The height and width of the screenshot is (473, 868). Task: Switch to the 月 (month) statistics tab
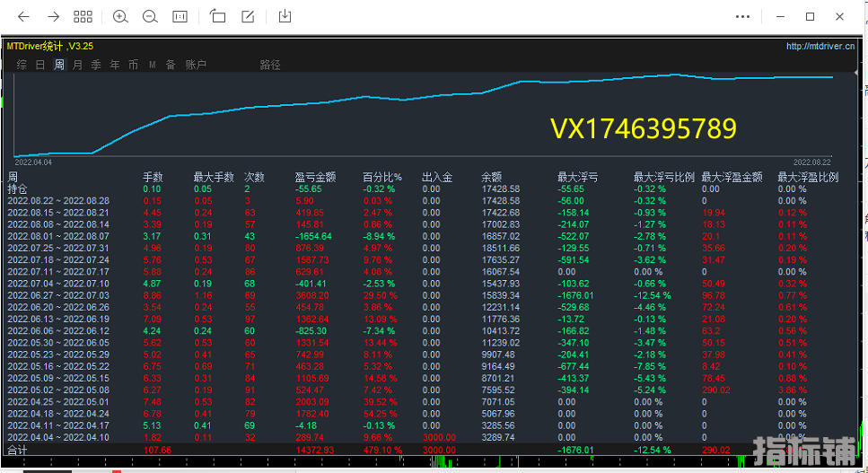[x=78, y=65]
